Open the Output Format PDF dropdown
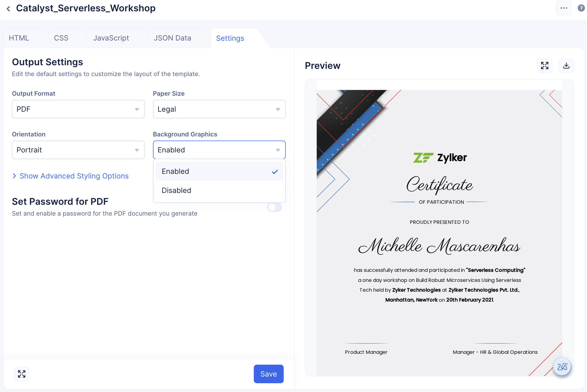The image size is (587, 392). click(78, 109)
